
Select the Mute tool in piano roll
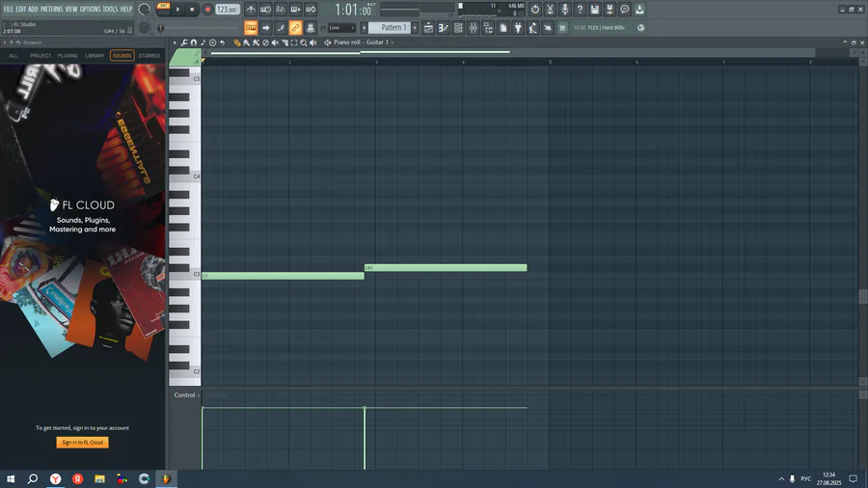pos(275,42)
